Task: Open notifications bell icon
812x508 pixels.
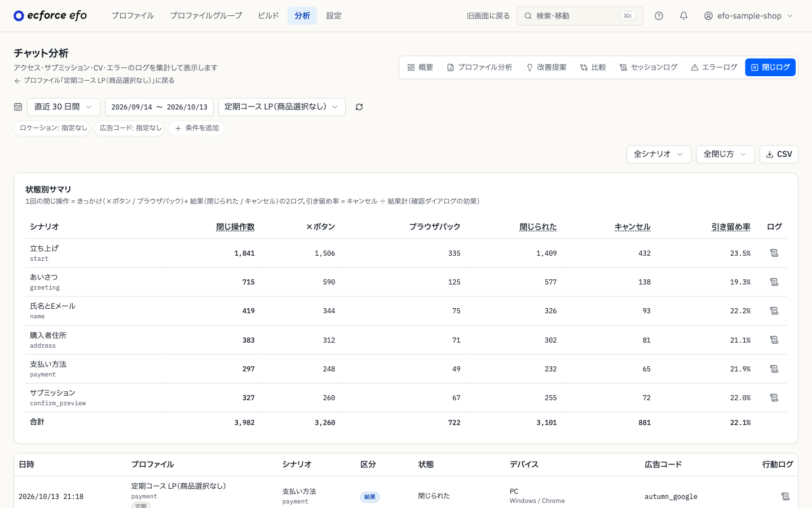Action: pyautogui.click(x=683, y=16)
